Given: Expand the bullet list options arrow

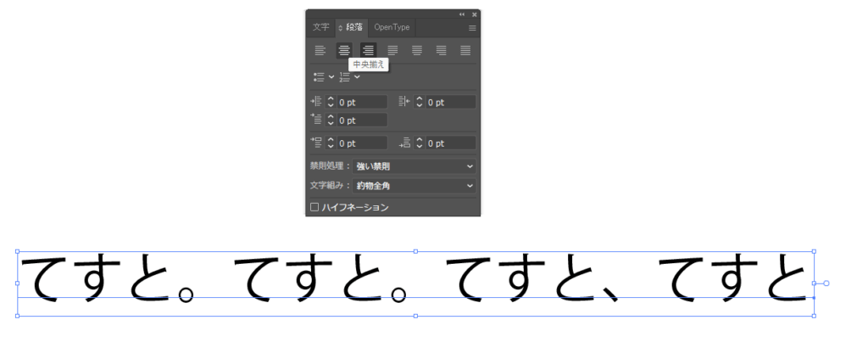Looking at the screenshot, I should [x=331, y=77].
